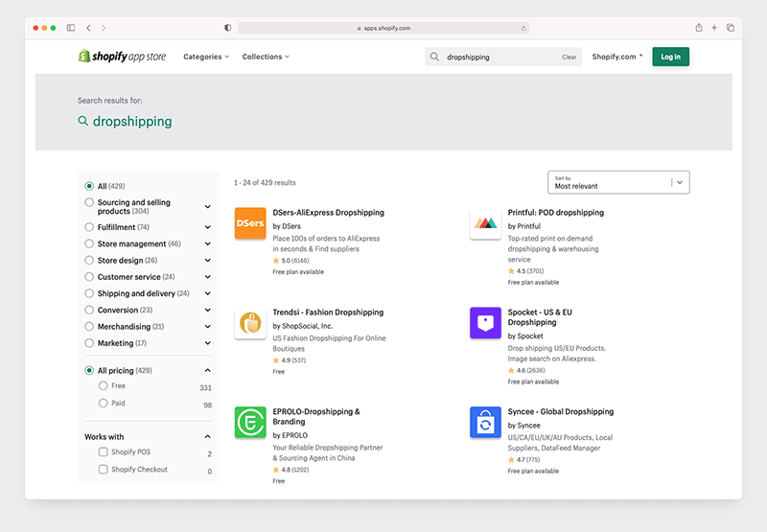Select Sourcing and selling products filter
The width and height of the screenshot is (767, 532).
[89, 202]
